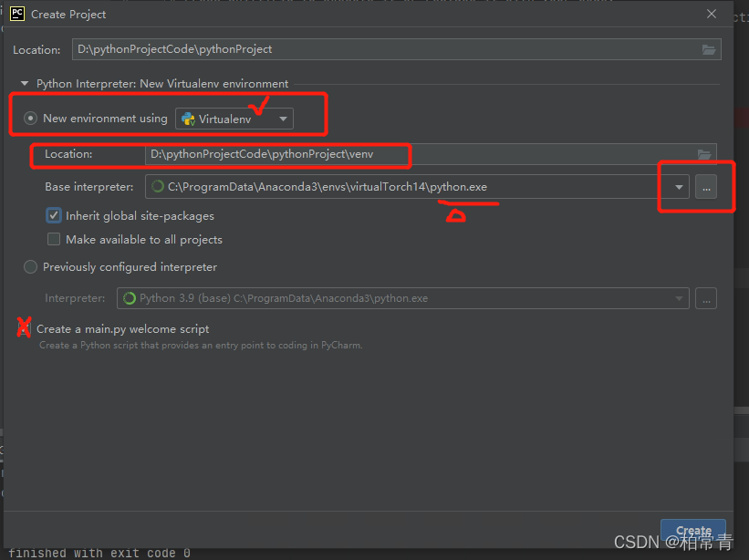Screen dimensions: 749x560
Task: Open Base interpreter dropdown arrow
Action: pos(679,187)
